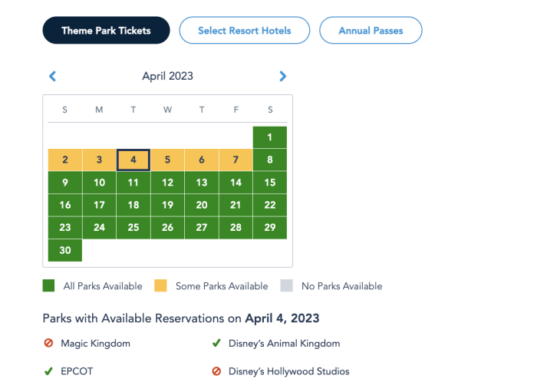Choose the 23rd on the calendar
The height and width of the screenshot is (392, 537).
[65, 228]
